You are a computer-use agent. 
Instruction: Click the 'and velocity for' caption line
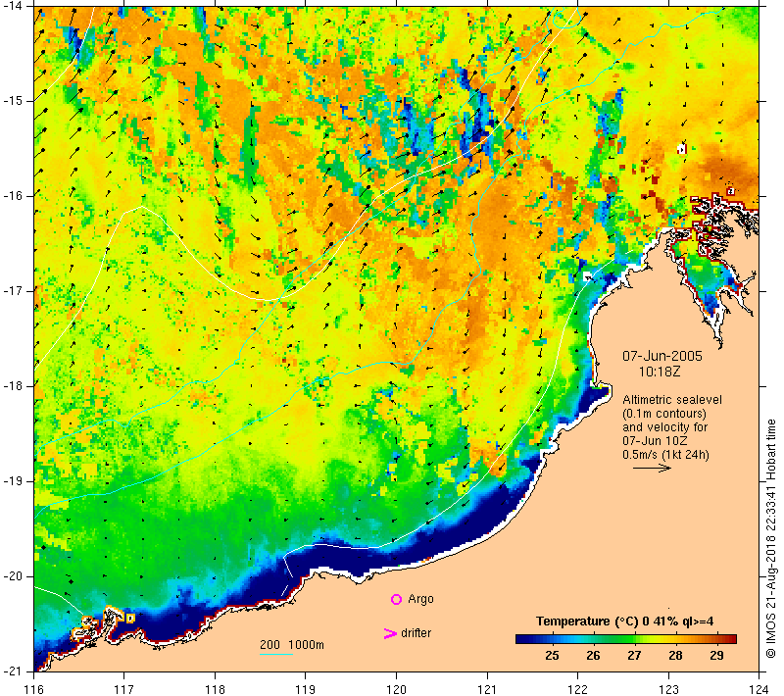tap(665, 427)
